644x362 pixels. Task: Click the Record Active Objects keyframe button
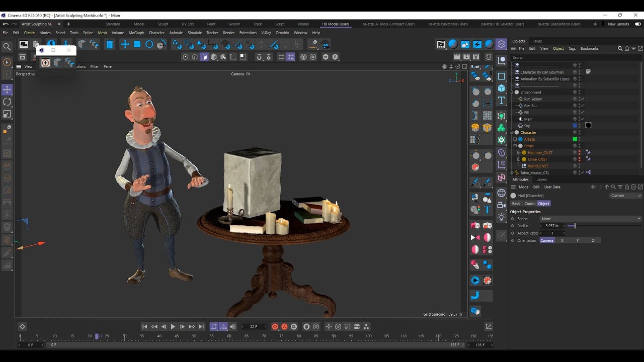[275, 327]
